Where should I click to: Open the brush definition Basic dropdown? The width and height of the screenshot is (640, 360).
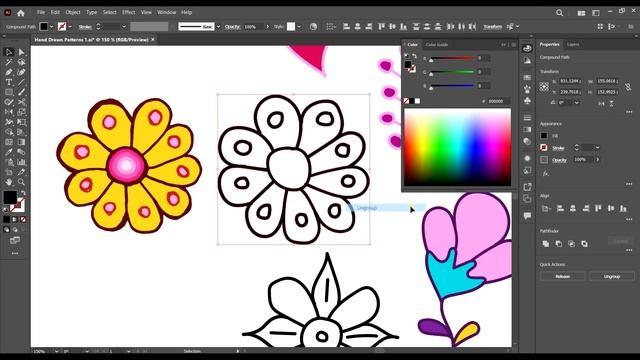[x=218, y=27]
